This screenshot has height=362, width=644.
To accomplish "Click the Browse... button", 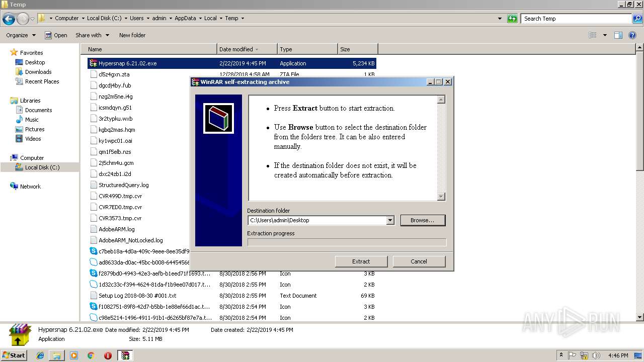I will (423, 220).
